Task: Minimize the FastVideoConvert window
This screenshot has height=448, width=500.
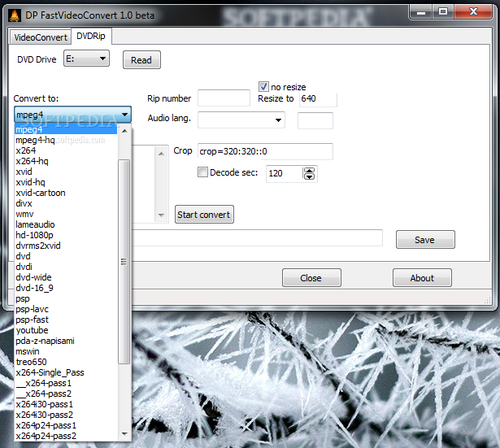Action: (421, 12)
